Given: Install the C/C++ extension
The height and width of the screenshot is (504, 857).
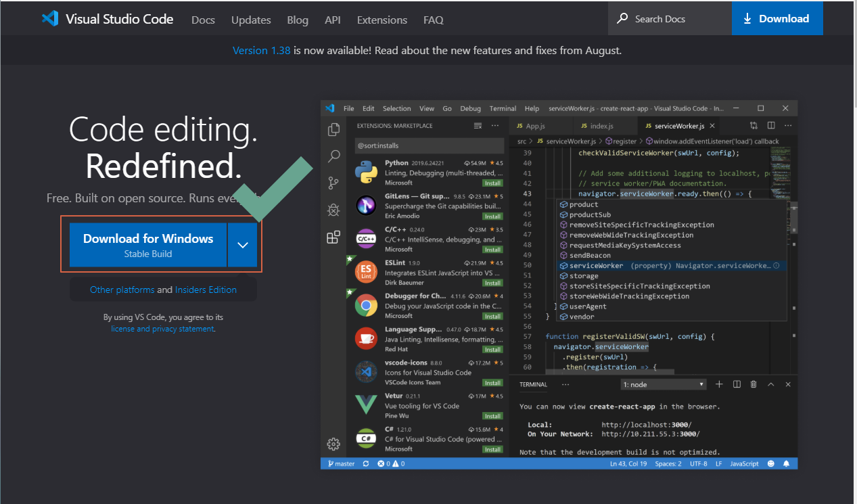Looking at the screenshot, I should click(x=492, y=250).
